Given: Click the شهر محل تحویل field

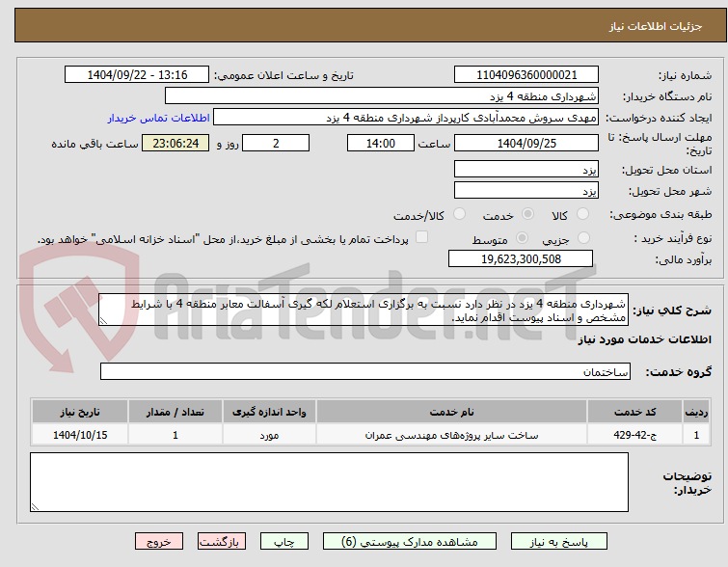Looking at the screenshot, I should (x=526, y=190).
